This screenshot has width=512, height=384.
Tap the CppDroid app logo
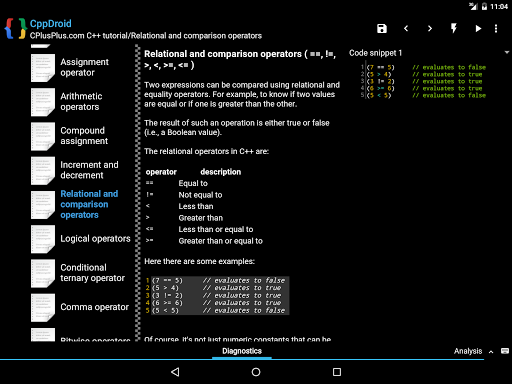click(x=15, y=29)
